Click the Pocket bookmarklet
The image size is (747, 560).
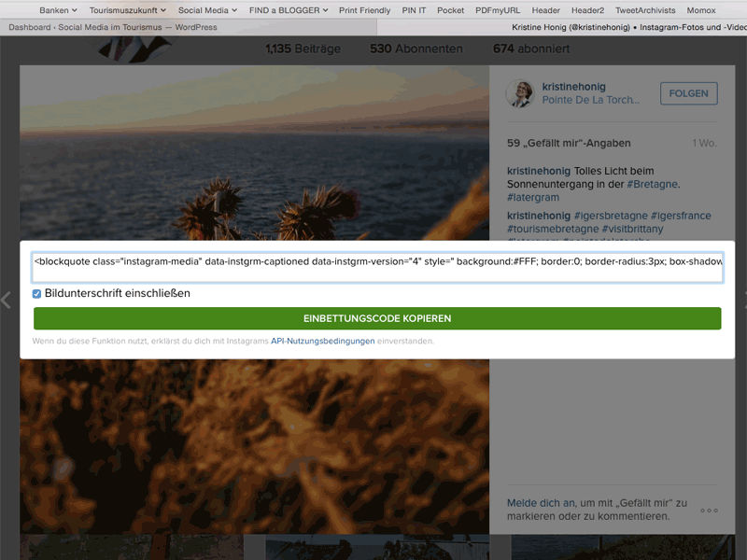click(x=450, y=10)
